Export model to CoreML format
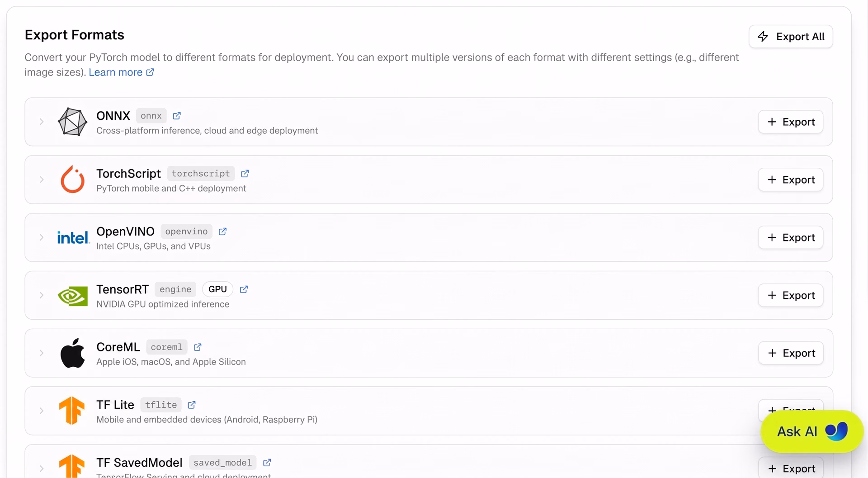 (791, 353)
